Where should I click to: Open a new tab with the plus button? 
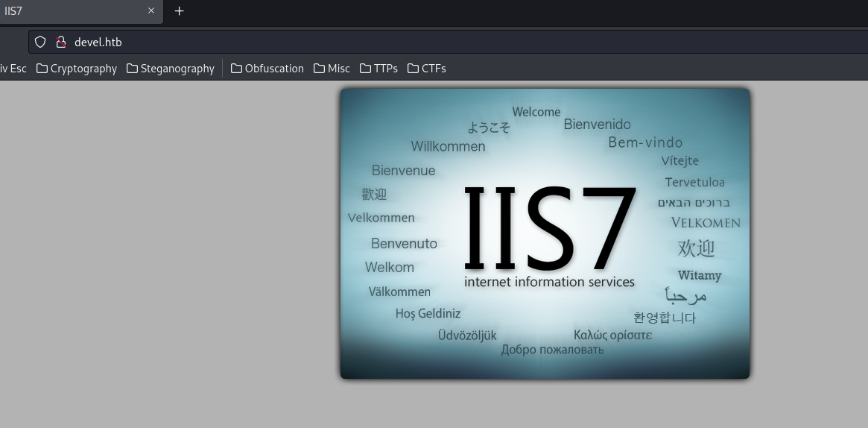click(x=179, y=10)
